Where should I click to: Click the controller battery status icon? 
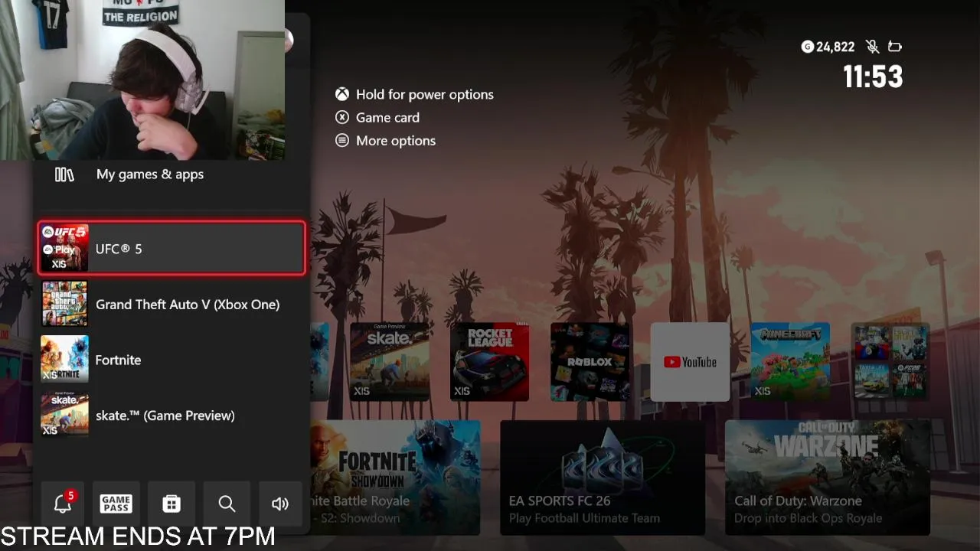tap(895, 47)
